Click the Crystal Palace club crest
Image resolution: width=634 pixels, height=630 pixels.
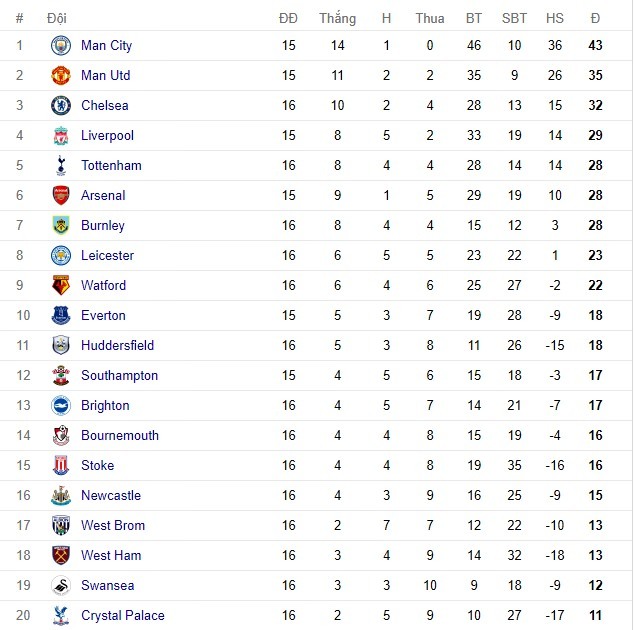click(x=62, y=616)
